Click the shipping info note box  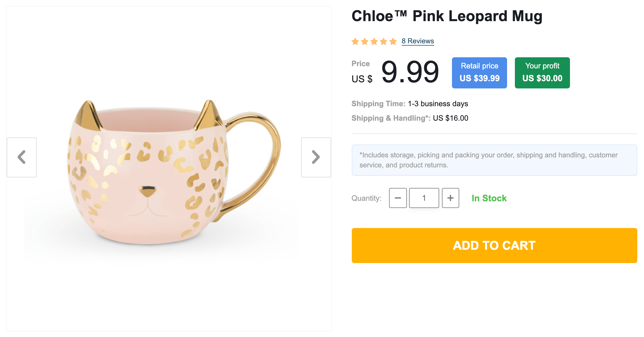494,160
